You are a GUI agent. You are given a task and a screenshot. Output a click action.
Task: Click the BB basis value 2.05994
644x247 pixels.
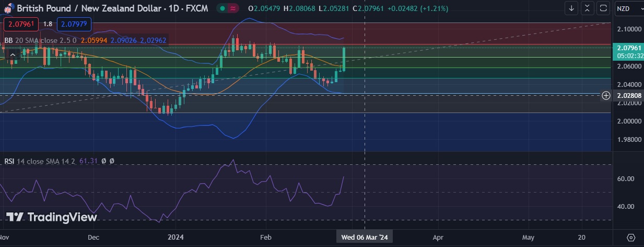pos(94,40)
